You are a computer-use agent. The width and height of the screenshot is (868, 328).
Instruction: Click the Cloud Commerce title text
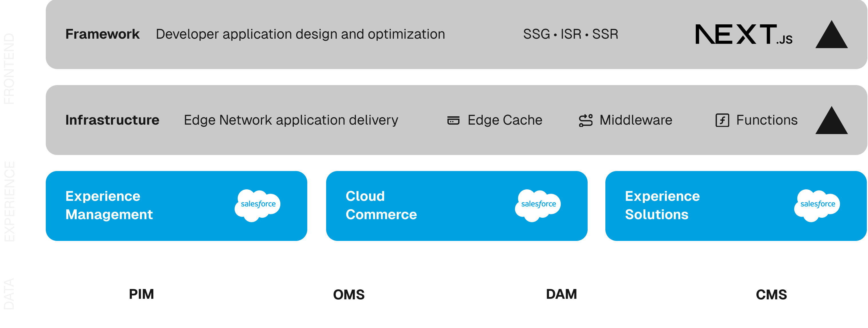tap(381, 205)
